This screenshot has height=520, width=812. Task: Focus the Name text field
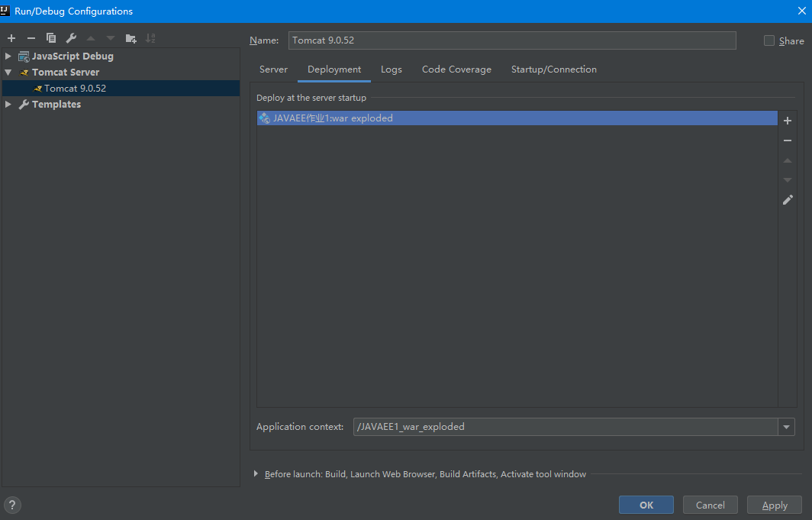point(512,40)
